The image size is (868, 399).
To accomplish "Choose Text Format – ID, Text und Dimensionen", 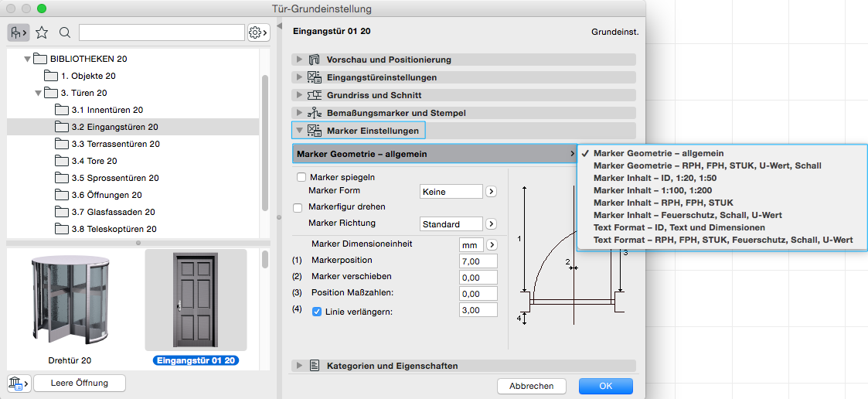I will 679,227.
